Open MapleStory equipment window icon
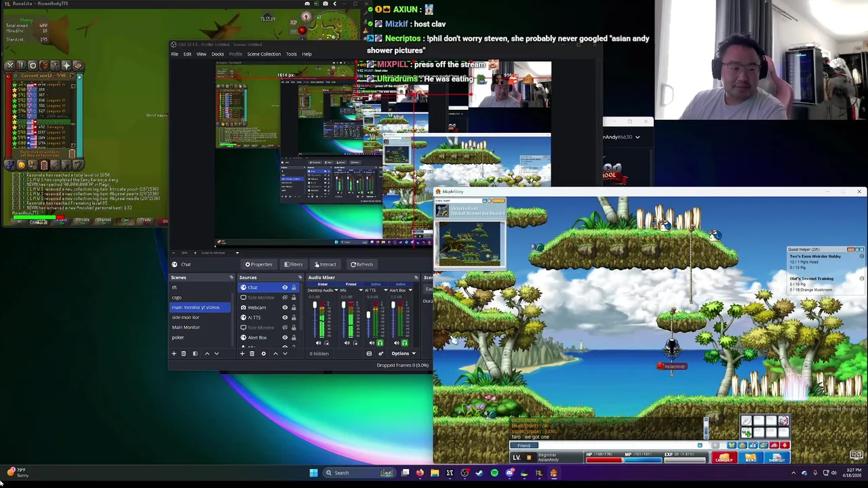 (x=732, y=445)
